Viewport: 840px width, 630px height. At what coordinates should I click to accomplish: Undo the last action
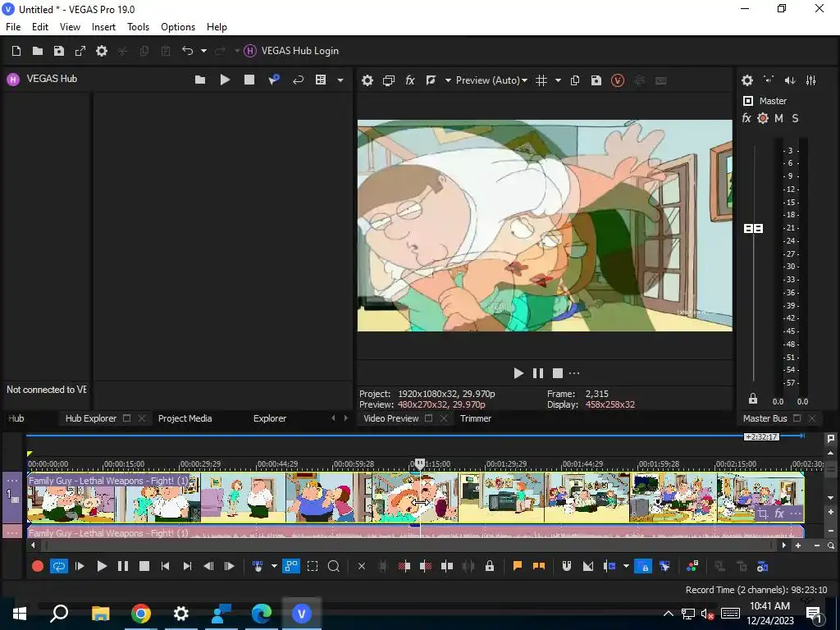click(x=188, y=51)
